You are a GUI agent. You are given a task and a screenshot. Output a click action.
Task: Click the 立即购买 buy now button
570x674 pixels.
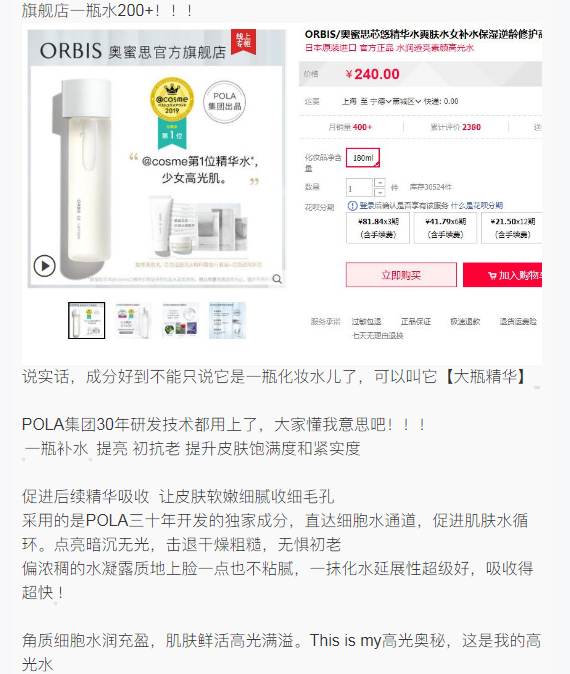401,275
